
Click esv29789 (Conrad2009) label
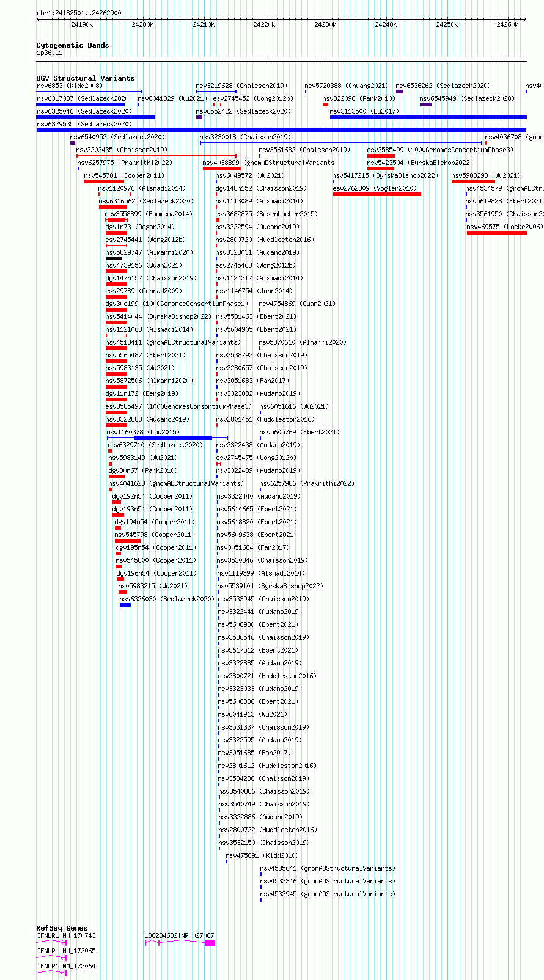[143, 291]
